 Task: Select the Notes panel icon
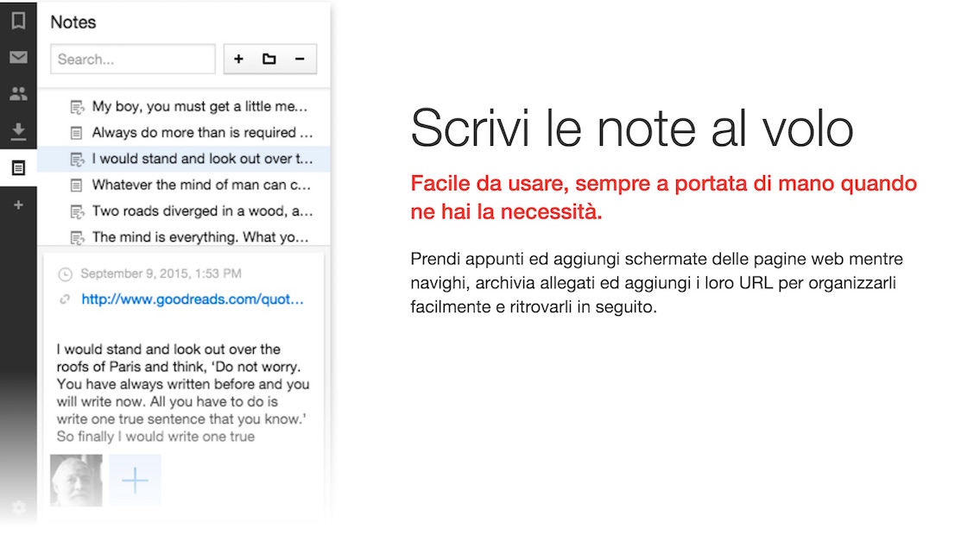click(x=18, y=168)
